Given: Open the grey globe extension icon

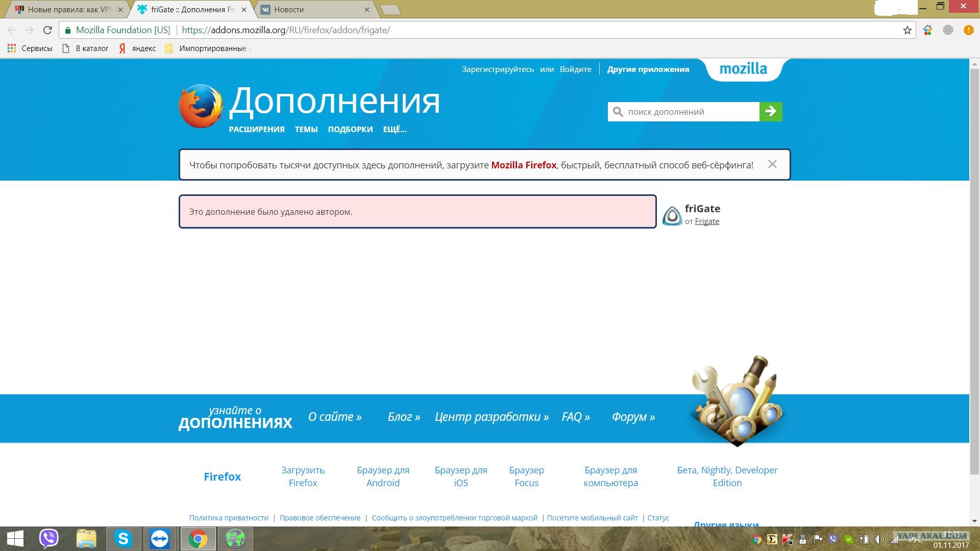Looking at the screenshot, I should pyautogui.click(x=948, y=30).
